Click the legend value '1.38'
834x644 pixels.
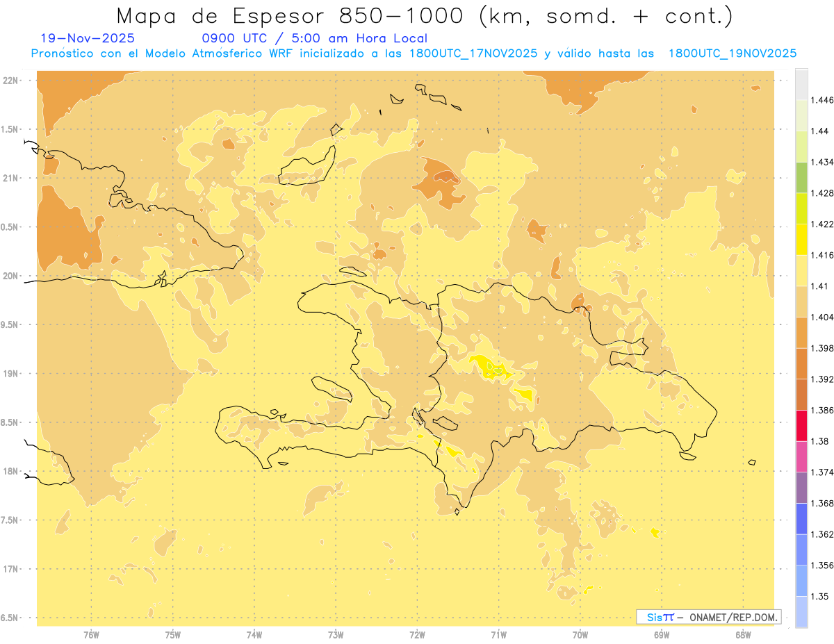[820, 441]
